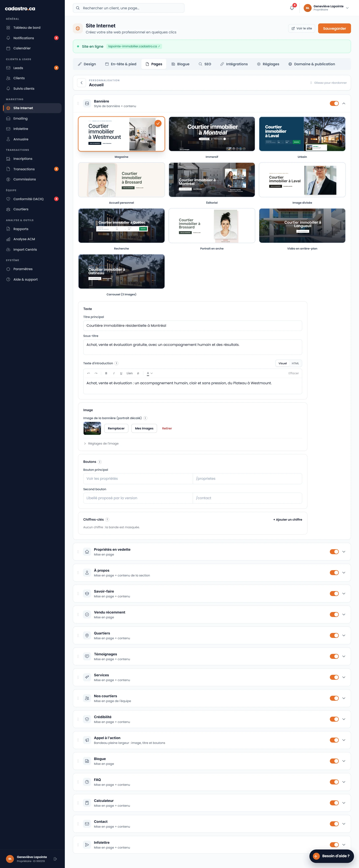Switch to the Blogue tab
Image resolution: width=359 pixels, height=868 pixels.
pyautogui.click(x=180, y=64)
